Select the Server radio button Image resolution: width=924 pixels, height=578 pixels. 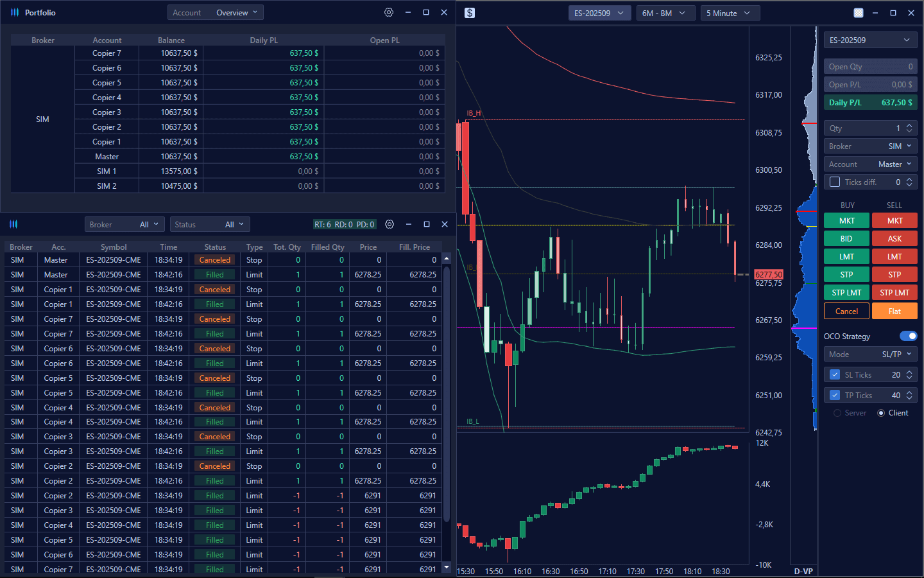(837, 413)
